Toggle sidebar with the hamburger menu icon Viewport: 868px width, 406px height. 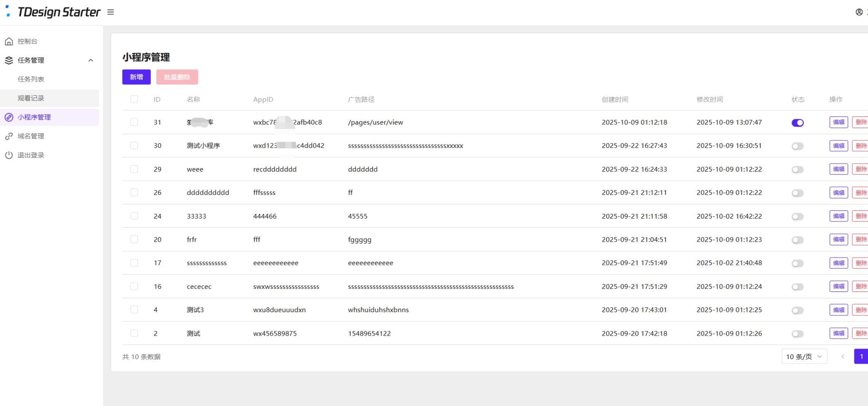[x=110, y=12]
